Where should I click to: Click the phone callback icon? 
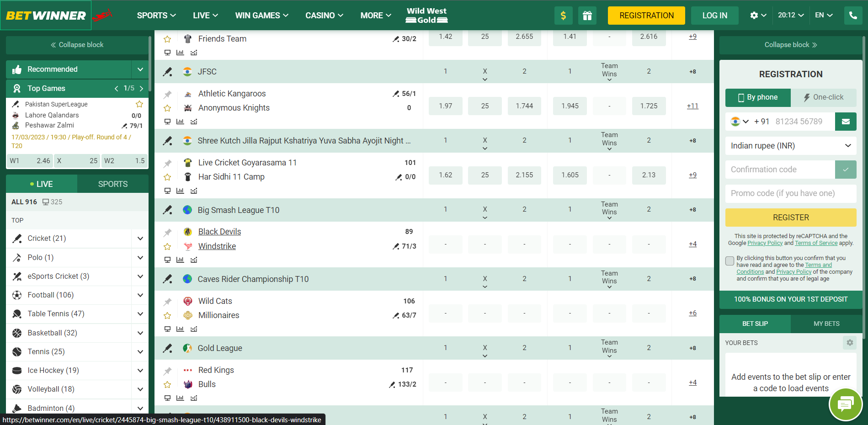(853, 16)
